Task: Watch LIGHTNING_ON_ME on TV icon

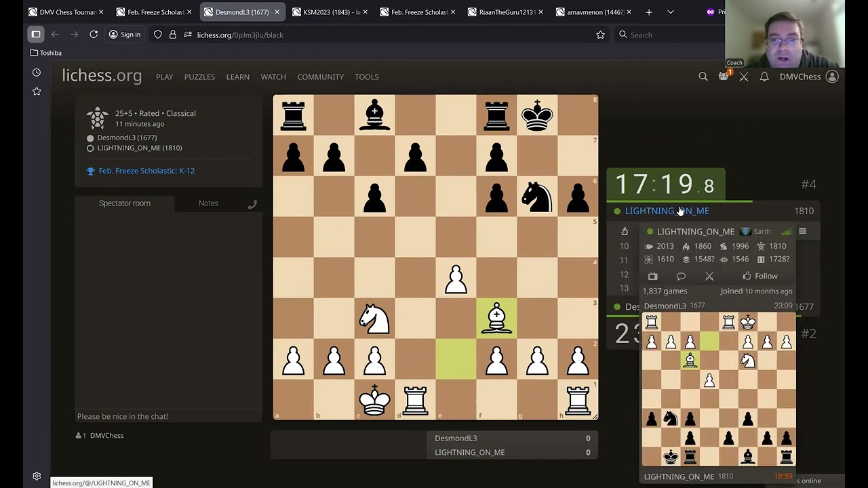Action: [652, 276]
